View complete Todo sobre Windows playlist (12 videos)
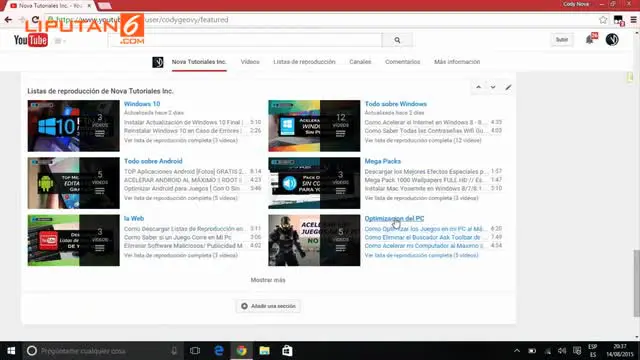Screen dimensions: 640x360 [423, 140]
